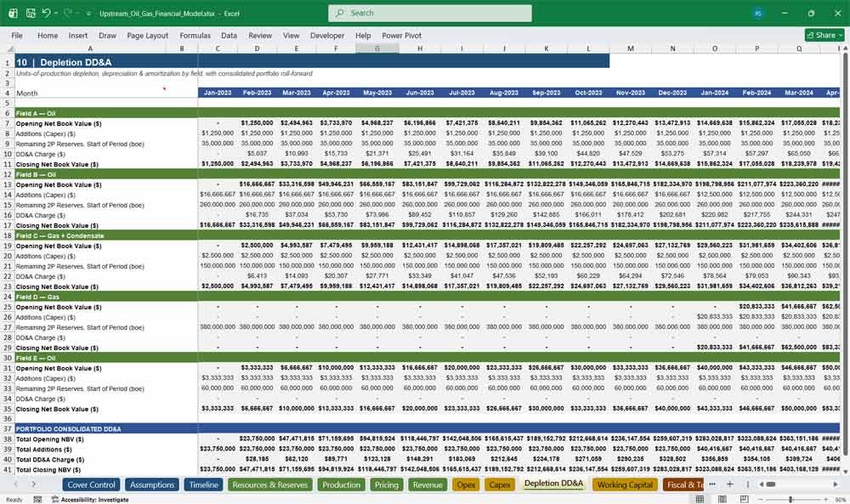Click the 90% zoom level
The width and height of the screenshot is (850, 504).
[841, 499]
